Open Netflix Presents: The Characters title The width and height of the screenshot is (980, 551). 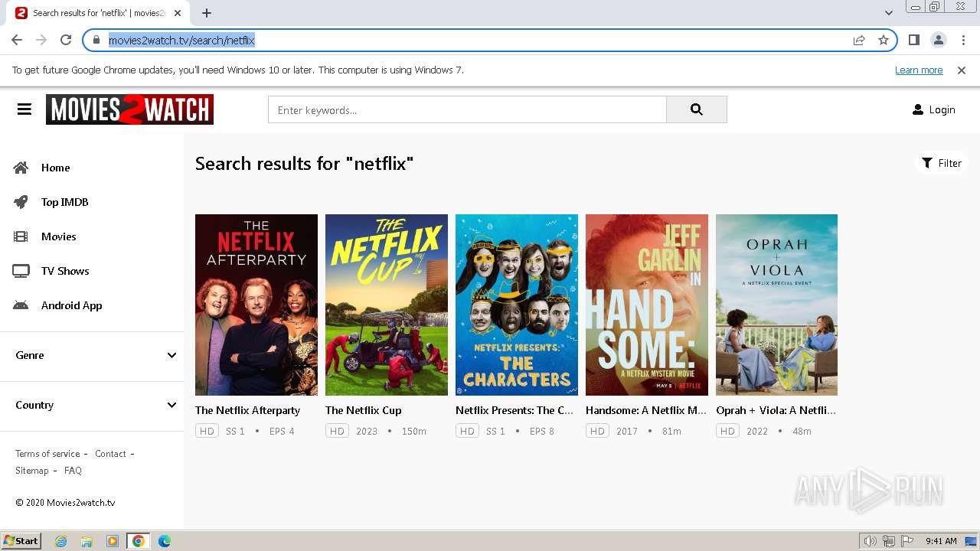pyautogui.click(x=514, y=410)
